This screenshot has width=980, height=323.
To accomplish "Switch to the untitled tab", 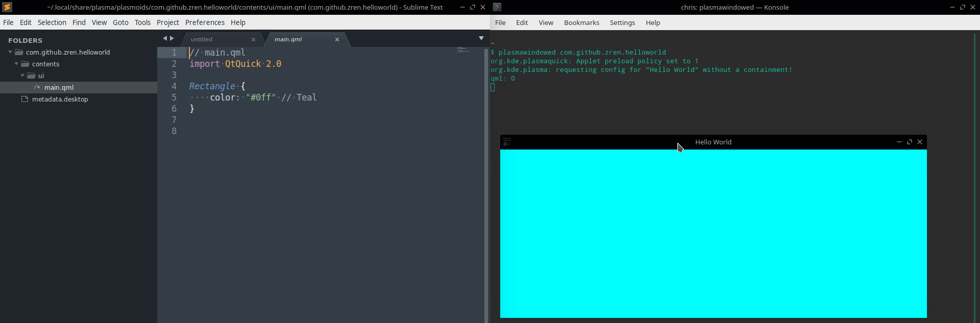I will [202, 39].
